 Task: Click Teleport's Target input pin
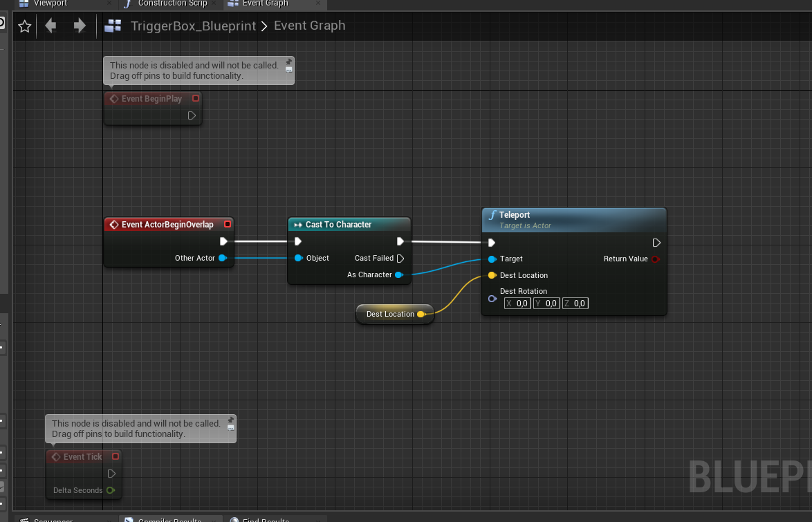tap(492, 259)
